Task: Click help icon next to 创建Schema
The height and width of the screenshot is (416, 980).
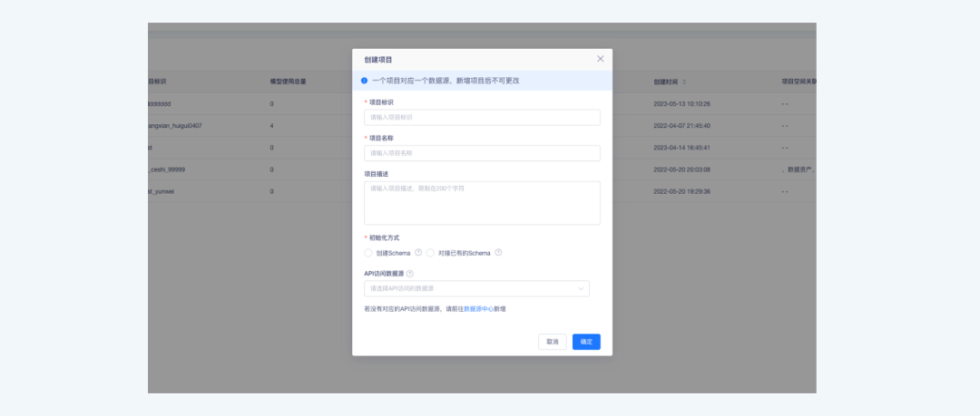Action: tap(418, 252)
